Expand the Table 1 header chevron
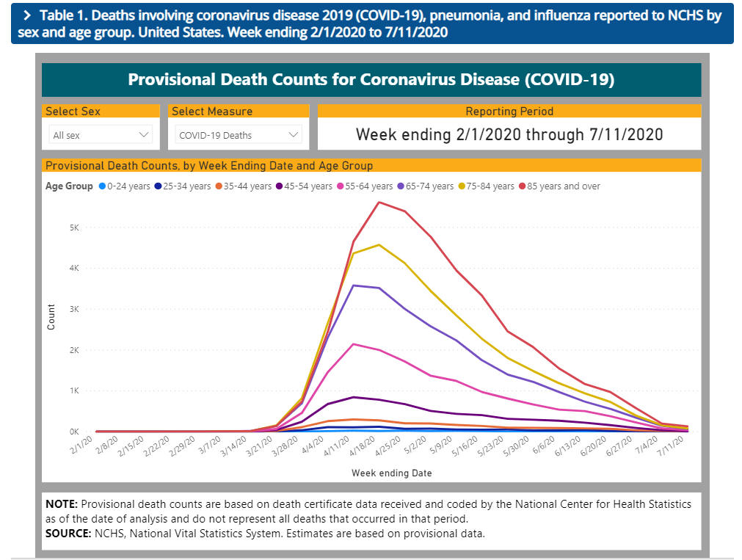 click(x=26, y=16)
